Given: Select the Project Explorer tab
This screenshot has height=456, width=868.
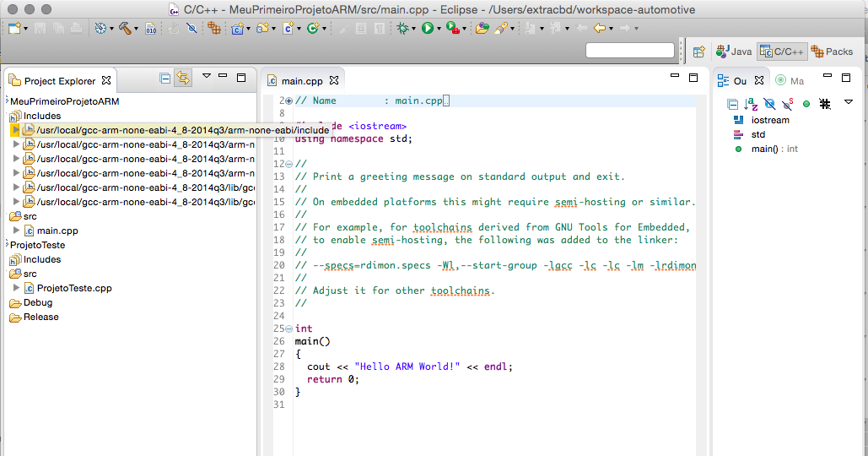Looking at the screenshot, I should coord(60,81).
